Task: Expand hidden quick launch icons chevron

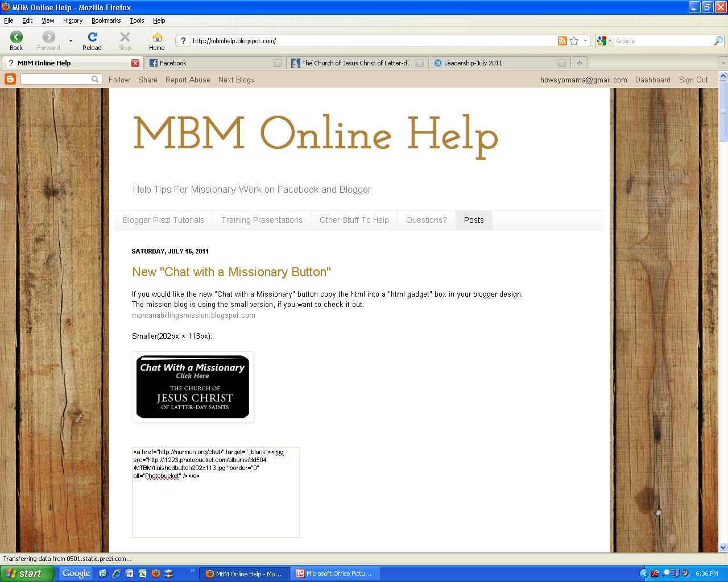Action: tap(193, 571)
